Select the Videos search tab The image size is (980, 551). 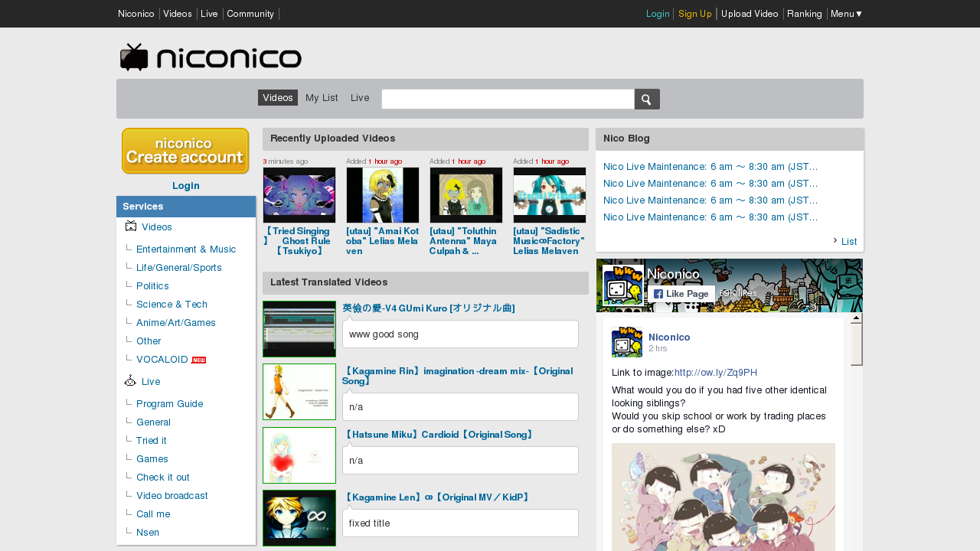click(x=278, y=98)
